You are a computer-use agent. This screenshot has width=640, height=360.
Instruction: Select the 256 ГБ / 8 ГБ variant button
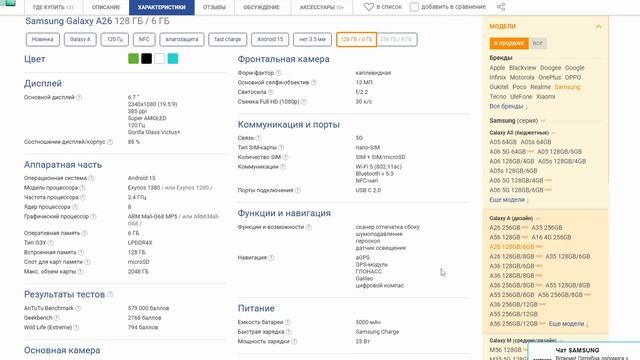pos(397,40)
